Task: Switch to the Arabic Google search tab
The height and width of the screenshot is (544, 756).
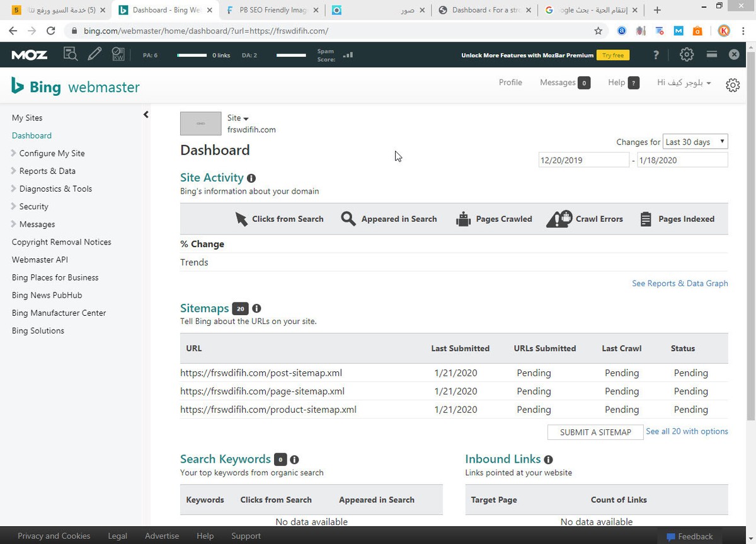Action: pyautogui.click(x=591, y=10)
